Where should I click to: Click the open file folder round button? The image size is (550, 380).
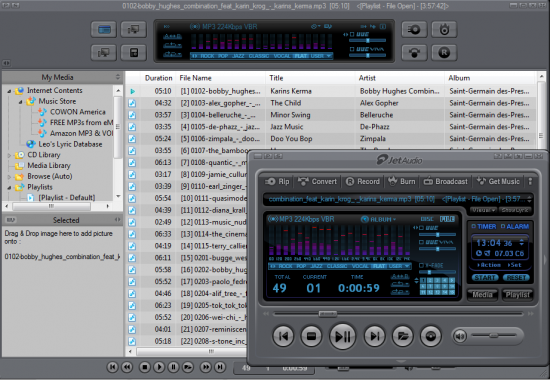[x=403, y=336]
